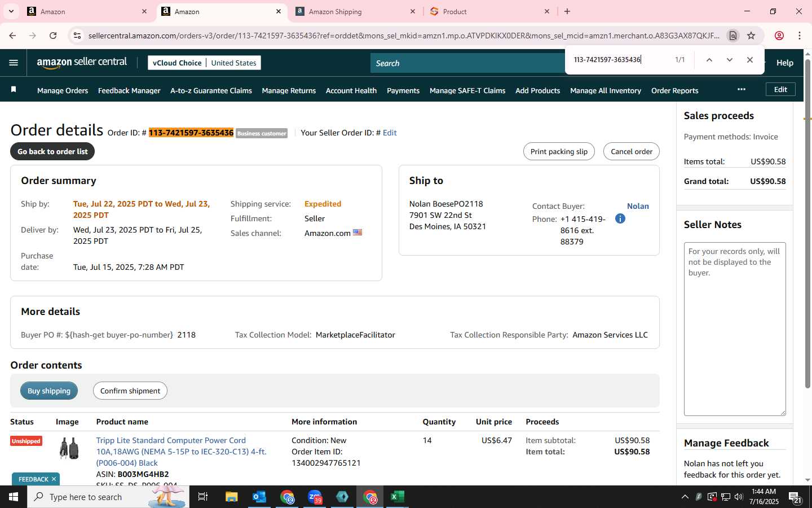Open the tab search dropdown arrow
Viewport: 812px width, 508px height.
11,11
